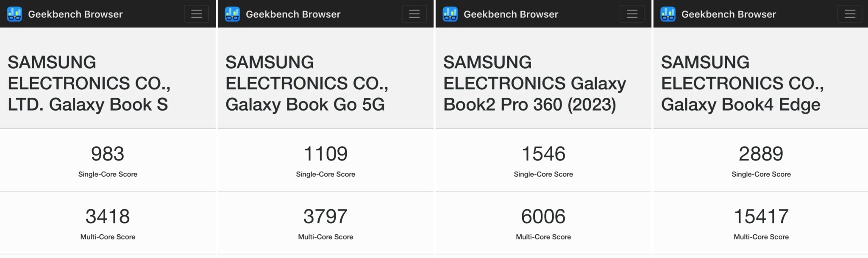Click the Geekbench logo in the rightmost panel
Viewport: 868px width, 258px height.
pos(669,13)
